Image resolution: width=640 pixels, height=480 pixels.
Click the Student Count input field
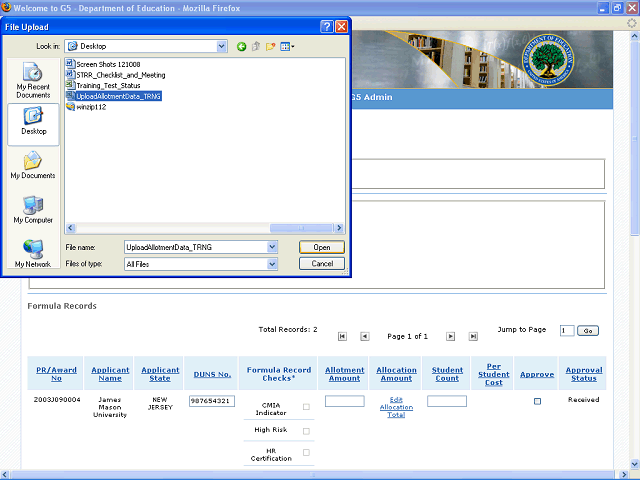[447, 401]
